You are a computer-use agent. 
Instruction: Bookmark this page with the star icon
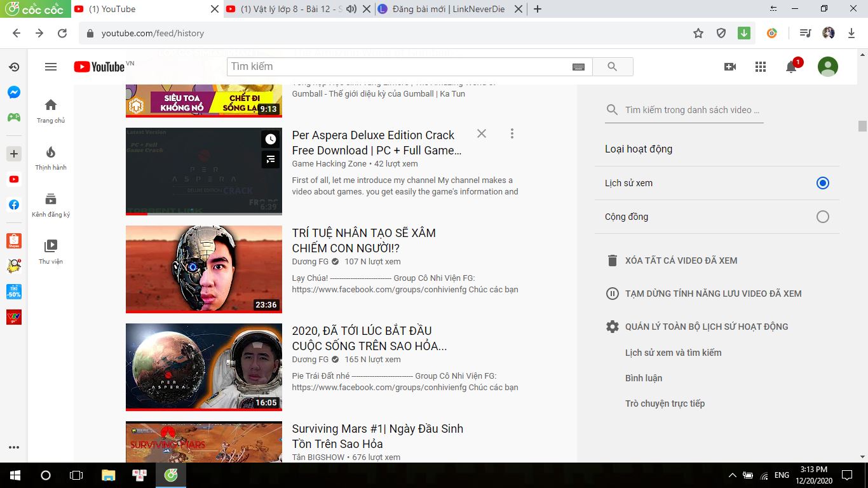(698, 33)
